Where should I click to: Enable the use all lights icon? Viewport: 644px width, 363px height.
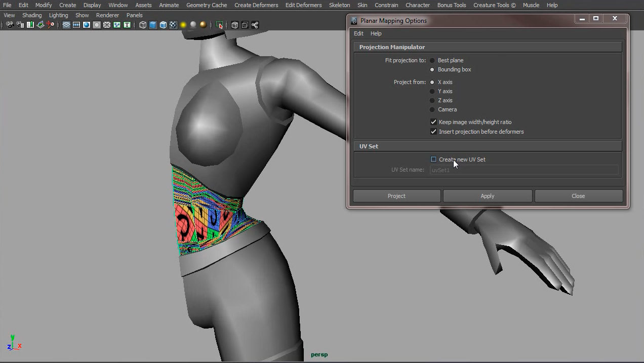(x=183, y=25)
